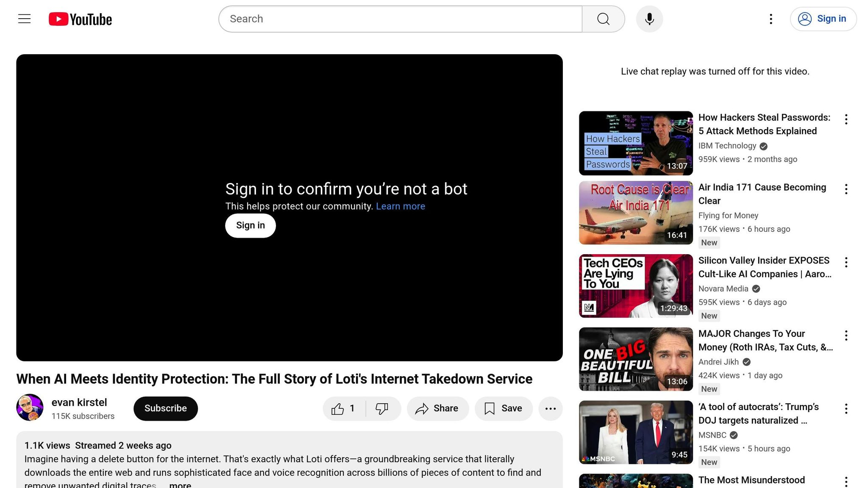The height and width of the screenshot is (488, 868).
Task: Open options menu for Silicon Valley video
Action: tap(846, 263)
